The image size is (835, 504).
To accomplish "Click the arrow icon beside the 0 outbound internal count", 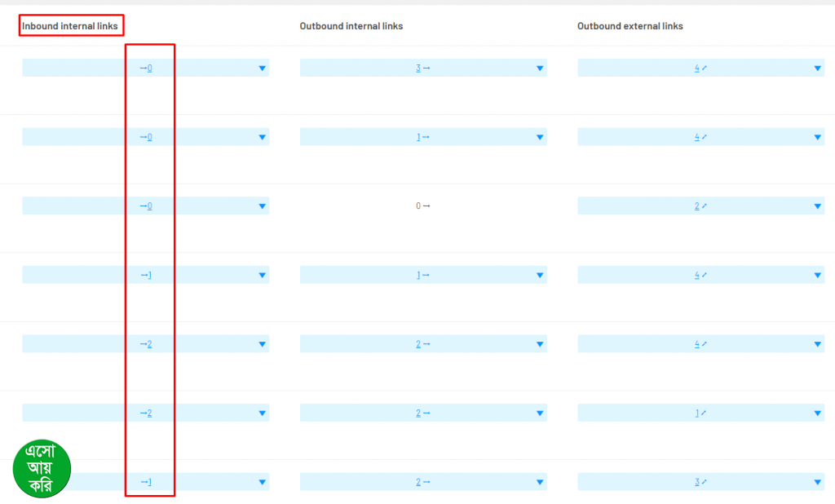I will [x=426, y=206].
